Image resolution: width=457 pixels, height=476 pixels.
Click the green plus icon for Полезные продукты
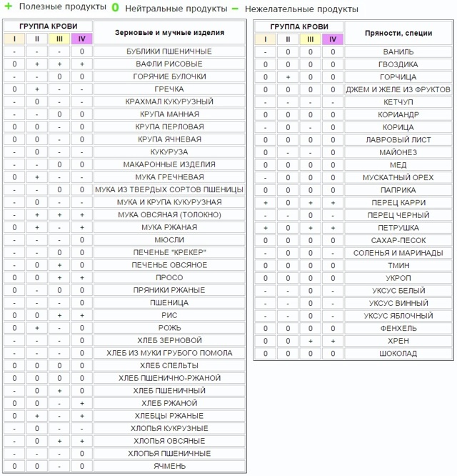9,6
